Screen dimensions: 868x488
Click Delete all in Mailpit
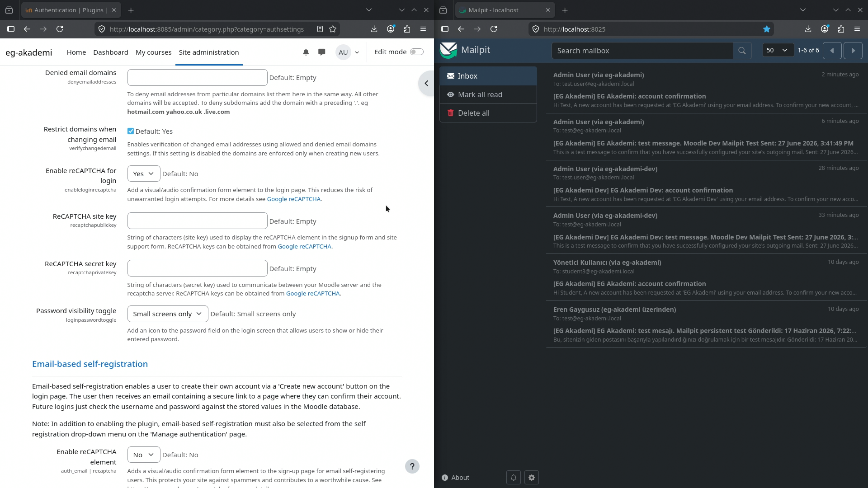pos(488,113)
